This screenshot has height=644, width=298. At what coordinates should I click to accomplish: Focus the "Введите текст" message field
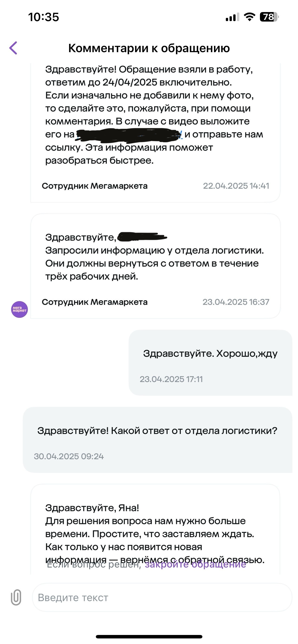(x=162, y=597)
